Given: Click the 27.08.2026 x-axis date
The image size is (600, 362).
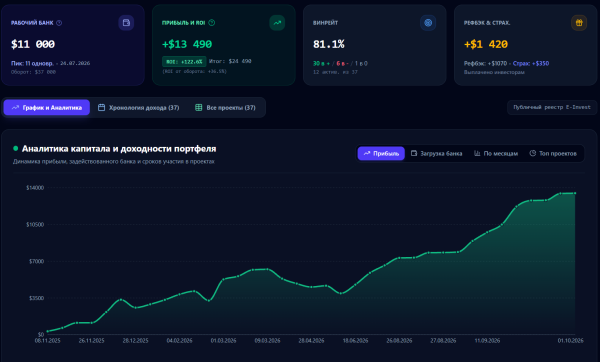Looking at the screenshot, I should 443,341.
